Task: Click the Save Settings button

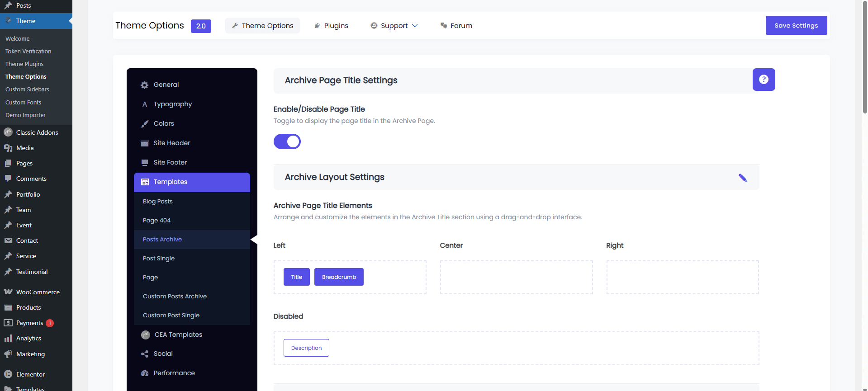Action: (796, 25)
